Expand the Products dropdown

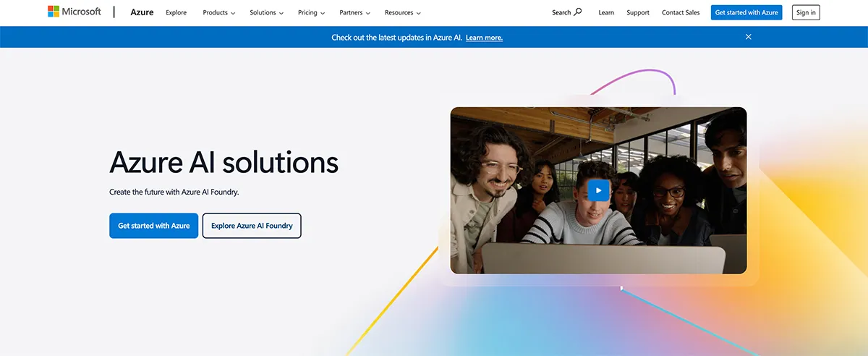click(219, 12)
